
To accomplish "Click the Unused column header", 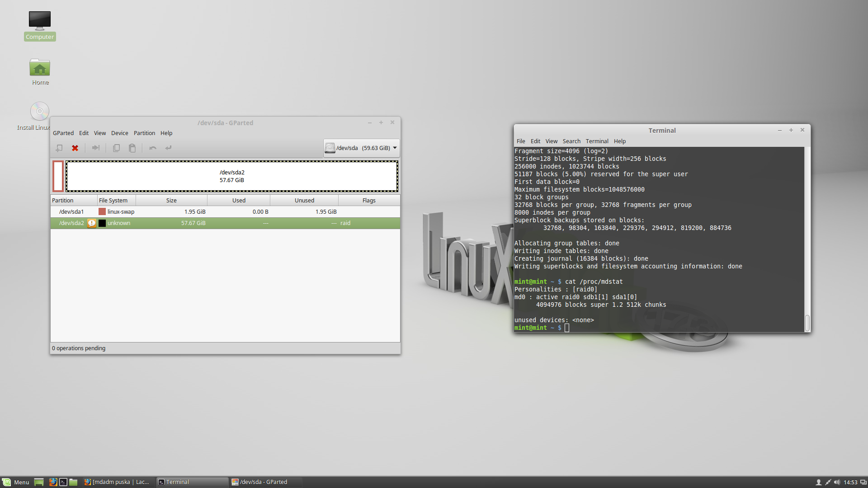I will (x=304, y=200).
